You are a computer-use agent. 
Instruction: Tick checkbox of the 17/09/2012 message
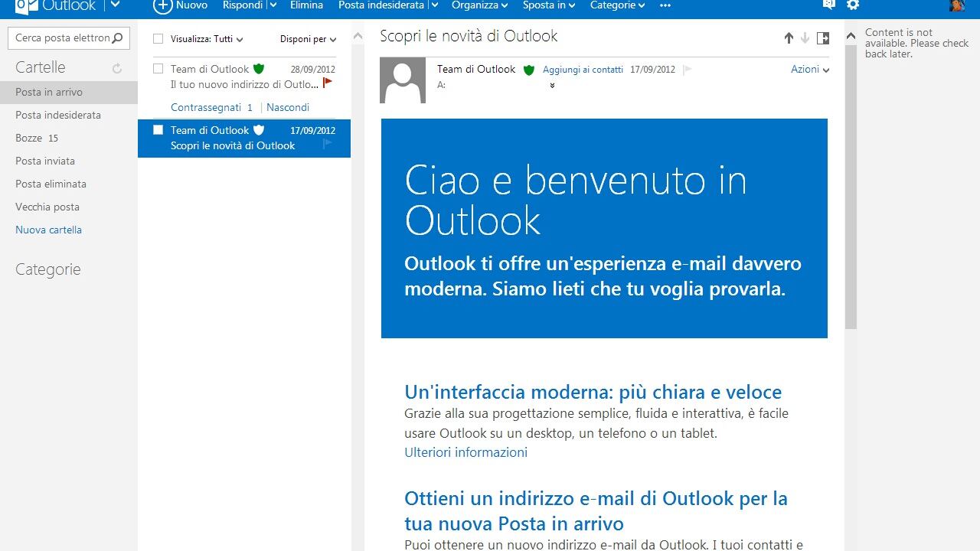tap(158, 129)
